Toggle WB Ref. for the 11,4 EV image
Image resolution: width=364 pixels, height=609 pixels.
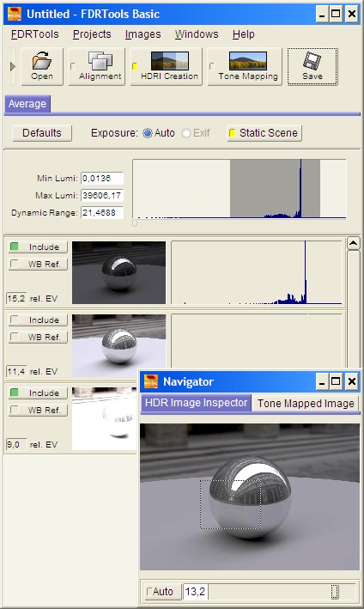[x=38, y=337]
